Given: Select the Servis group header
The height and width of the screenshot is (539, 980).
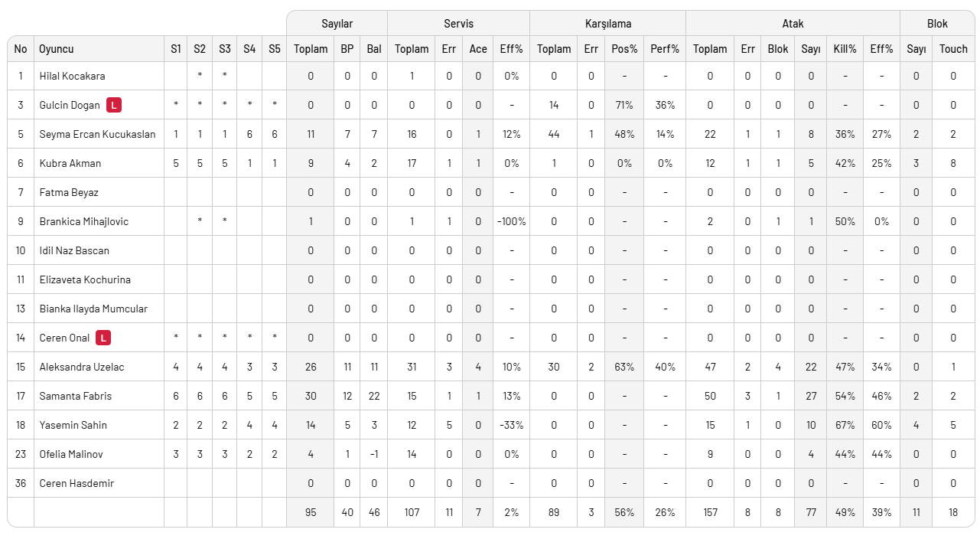Looking at the screenshot, I should point(458,24).
